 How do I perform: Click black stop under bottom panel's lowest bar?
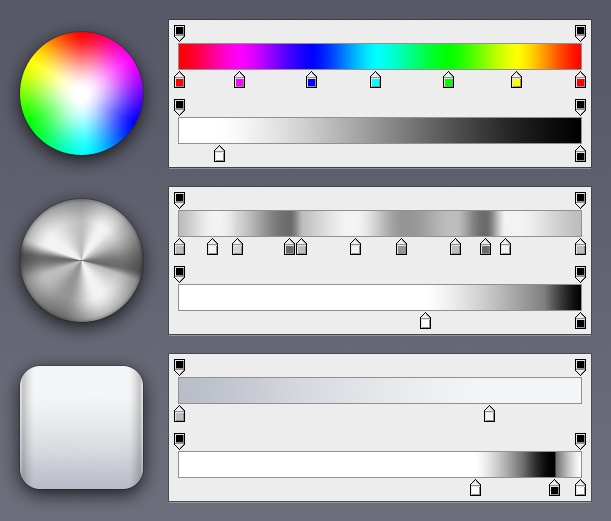point(554,488)
